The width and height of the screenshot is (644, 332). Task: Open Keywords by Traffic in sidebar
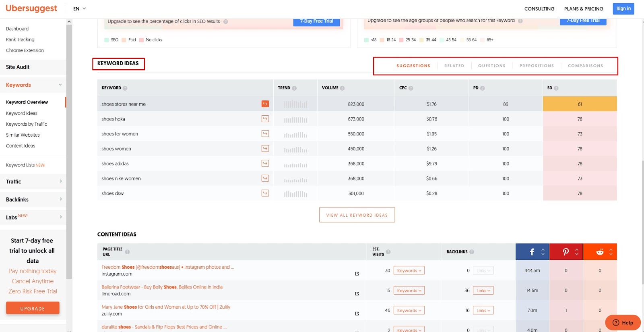[x=27, y=124]
